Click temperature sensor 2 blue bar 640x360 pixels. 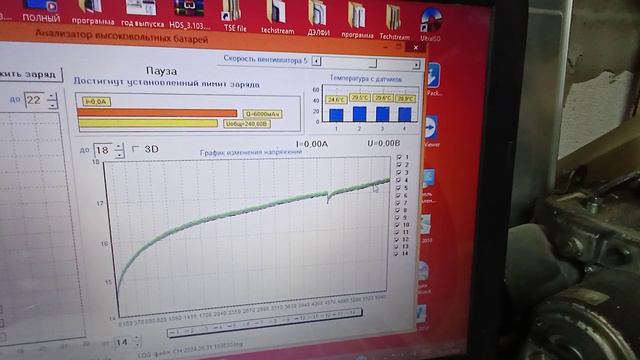pos(359,114)
